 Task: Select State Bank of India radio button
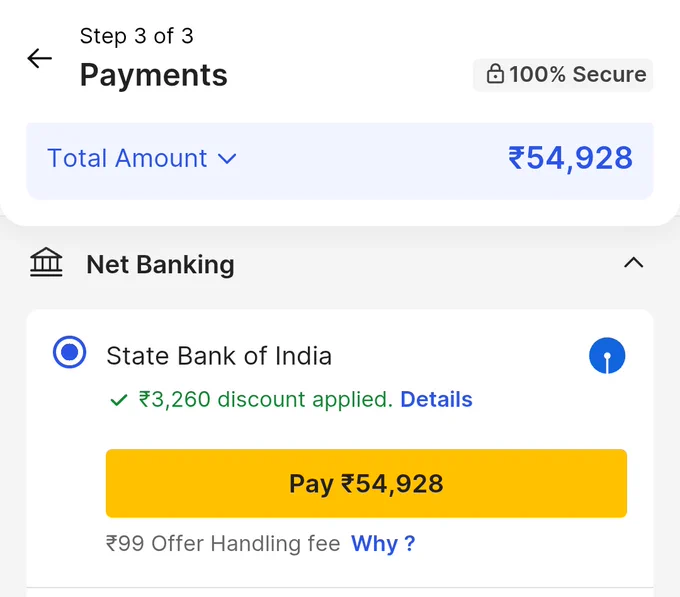pyautogui.click(x=69, y=352)
